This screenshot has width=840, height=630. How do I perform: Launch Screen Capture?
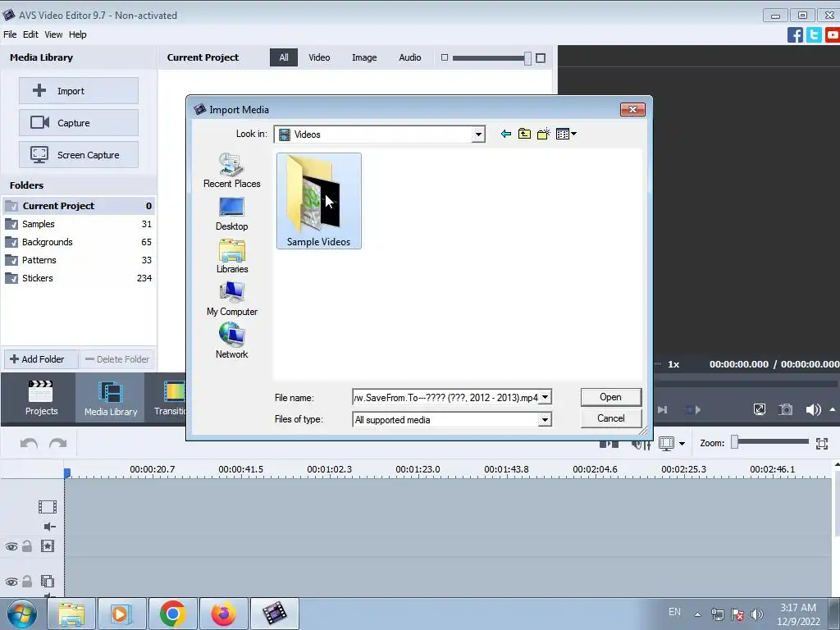79,155
